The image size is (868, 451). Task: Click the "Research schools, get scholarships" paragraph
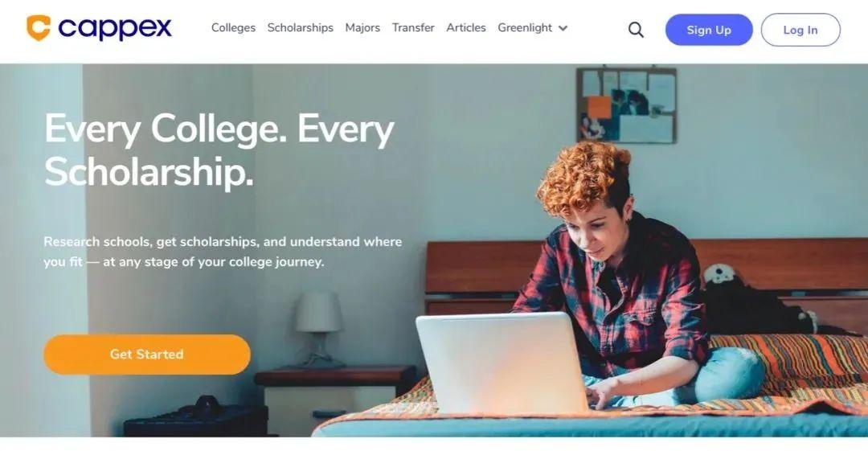click(223, 252)
